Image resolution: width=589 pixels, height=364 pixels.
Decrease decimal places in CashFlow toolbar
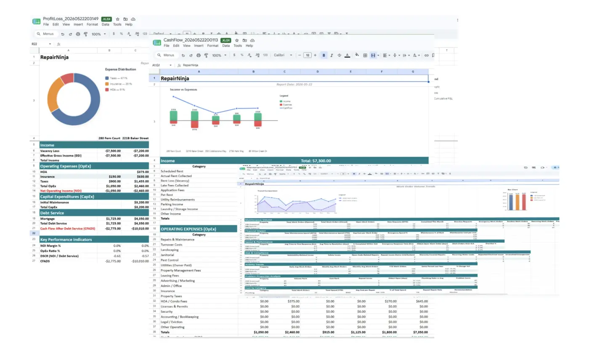[249, 55]
